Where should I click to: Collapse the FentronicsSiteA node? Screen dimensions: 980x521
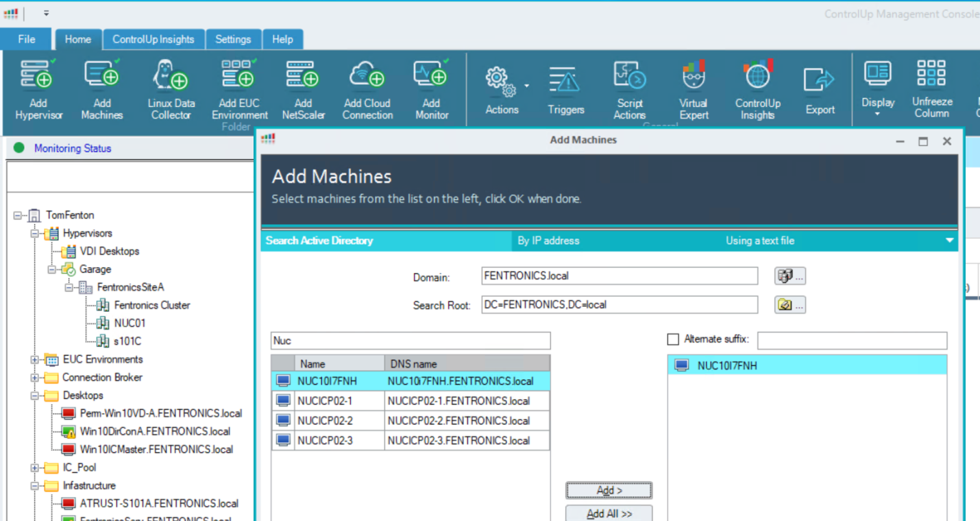pos(69,287)
